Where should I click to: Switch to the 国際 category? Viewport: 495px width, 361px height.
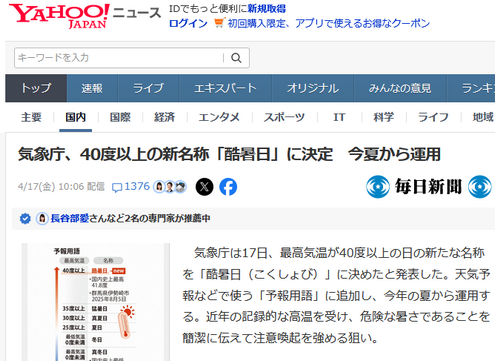click(120, 117)
